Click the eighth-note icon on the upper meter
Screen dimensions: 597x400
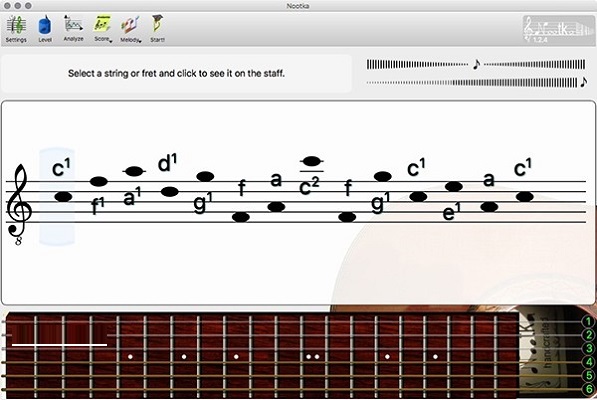coord(476,64)
